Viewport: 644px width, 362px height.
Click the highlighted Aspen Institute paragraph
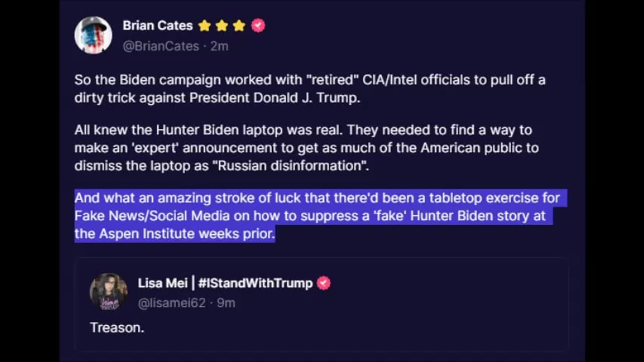317,216
